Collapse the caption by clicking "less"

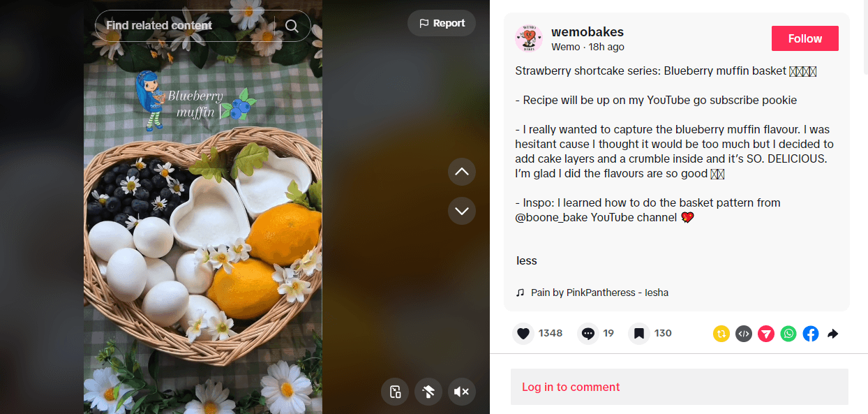point(527,260)
